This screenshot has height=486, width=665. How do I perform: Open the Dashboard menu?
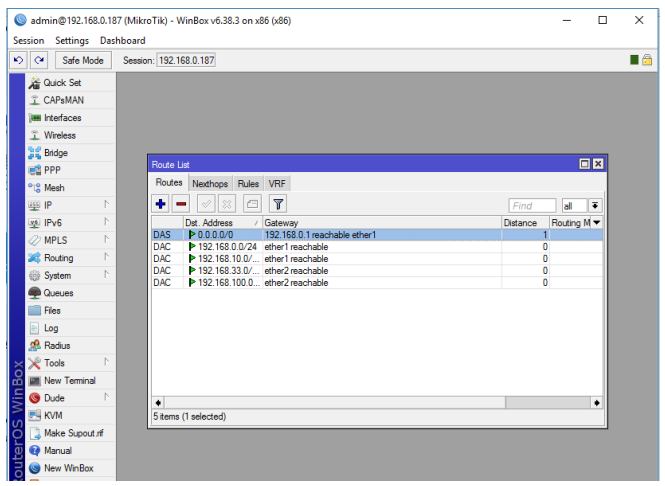[x=123, y=41]
